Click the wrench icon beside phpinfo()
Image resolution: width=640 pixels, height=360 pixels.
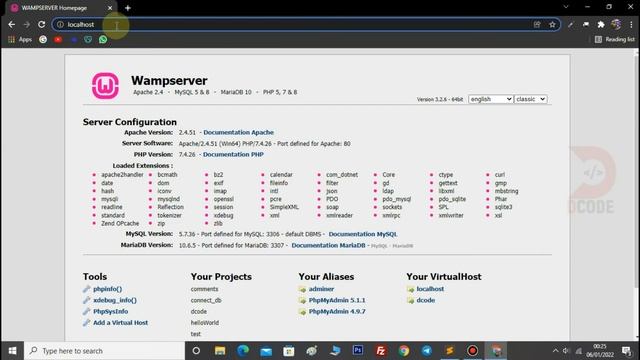click(87, 289)
